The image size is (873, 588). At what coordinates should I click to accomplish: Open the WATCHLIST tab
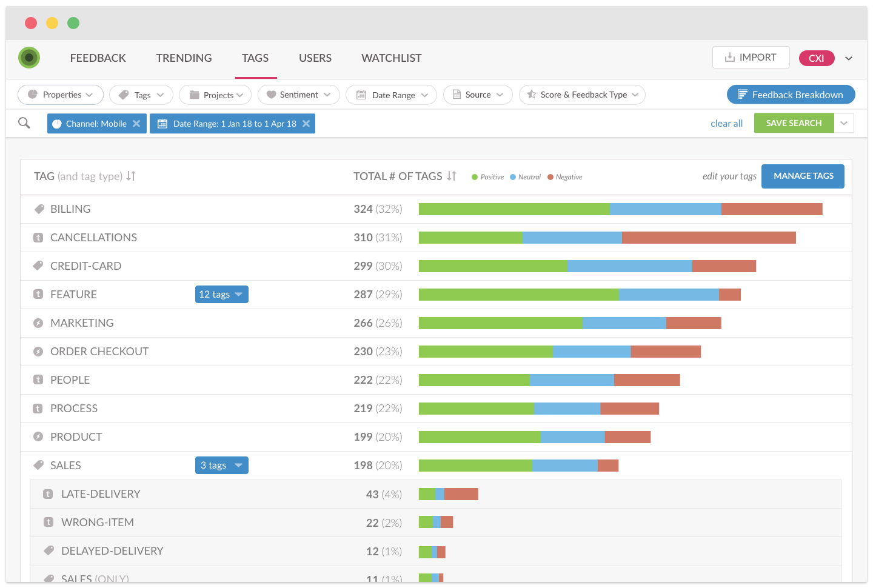click(x=391, y=58)
